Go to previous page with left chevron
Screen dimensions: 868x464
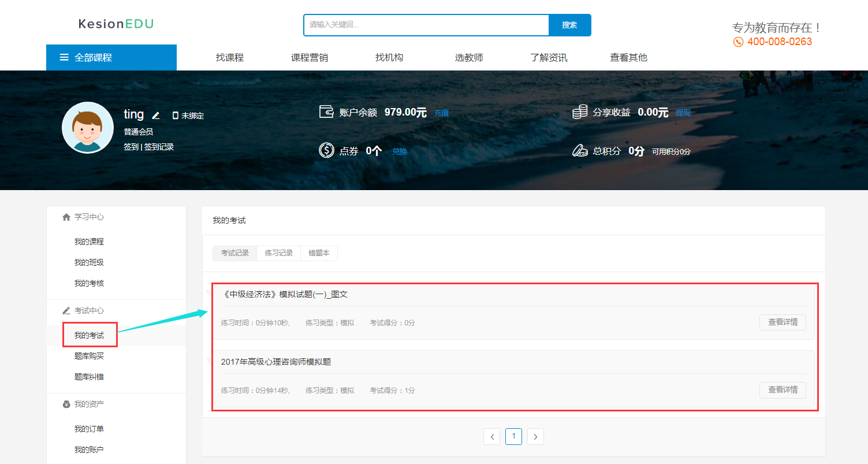point(491,437)
